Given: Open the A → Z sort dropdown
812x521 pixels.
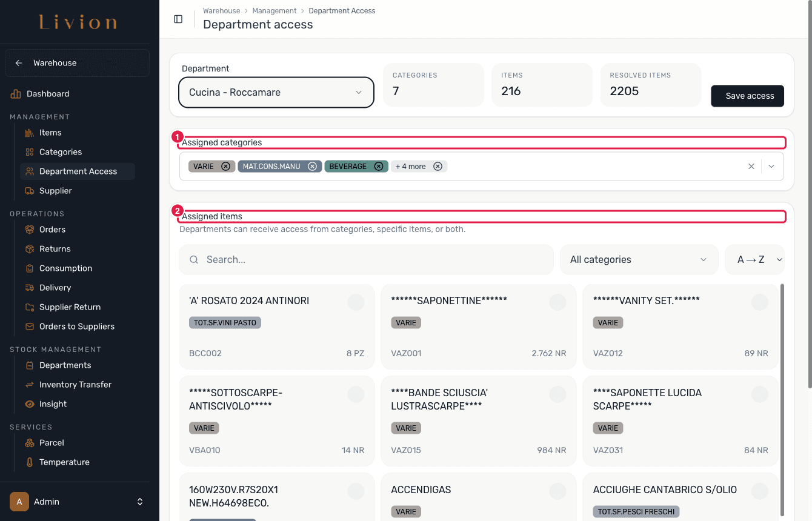Looking at the screenshot, I should pos(755,260).
